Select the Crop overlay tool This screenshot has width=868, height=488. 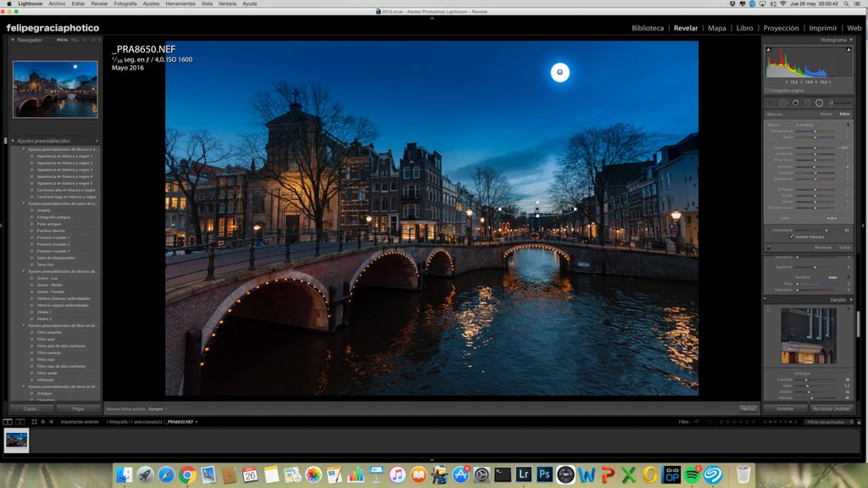pyautogui.click(x=771, y=103)
